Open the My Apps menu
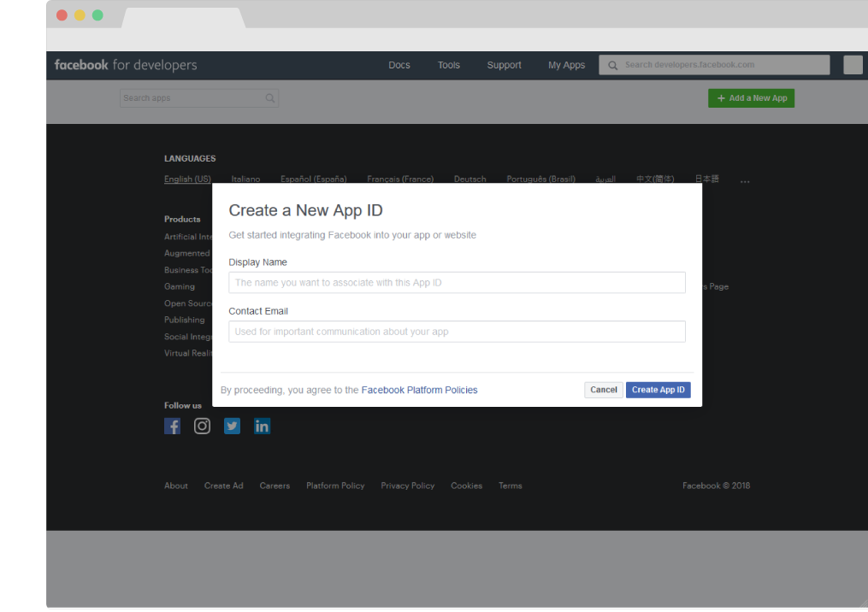 (566, 65)
